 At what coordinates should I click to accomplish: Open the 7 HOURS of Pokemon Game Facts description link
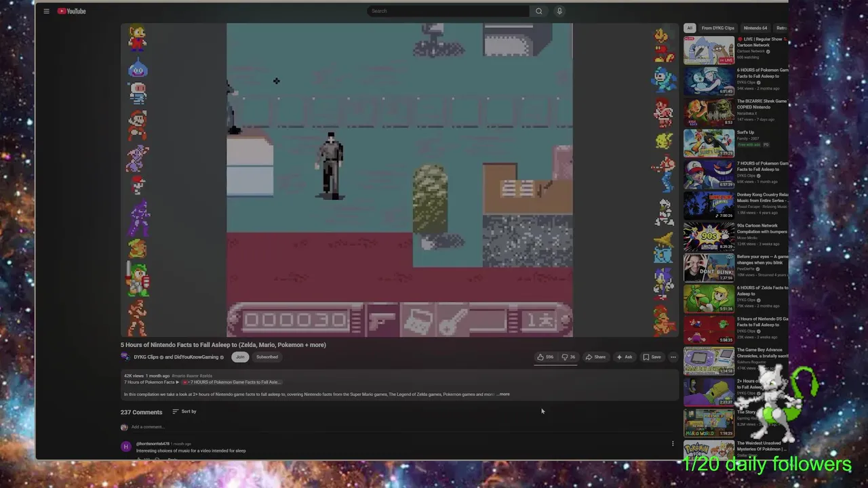233,382
